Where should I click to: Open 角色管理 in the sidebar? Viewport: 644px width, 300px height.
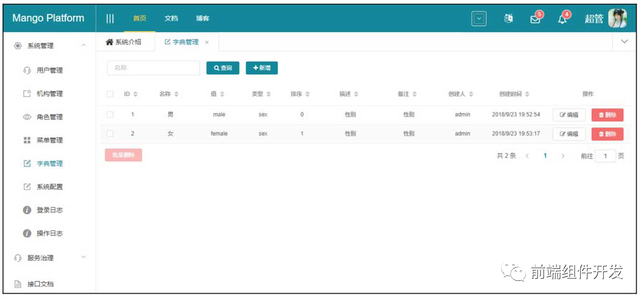pos(50,117)
